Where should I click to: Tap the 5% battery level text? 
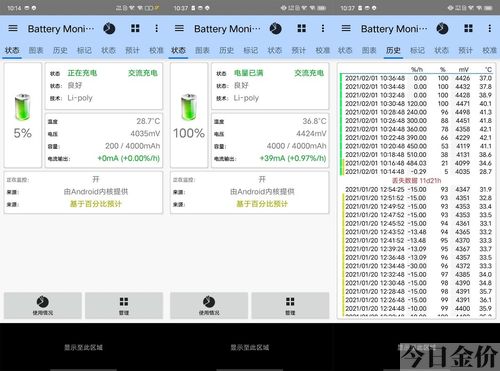tap(23, 133)
